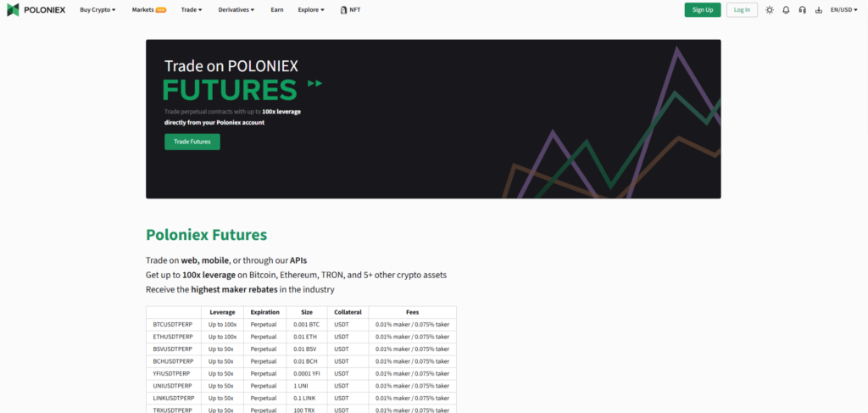Screen dimensions: 868x413
Task: Expand the Trade dropdown
Action: (x=192, y=10)
